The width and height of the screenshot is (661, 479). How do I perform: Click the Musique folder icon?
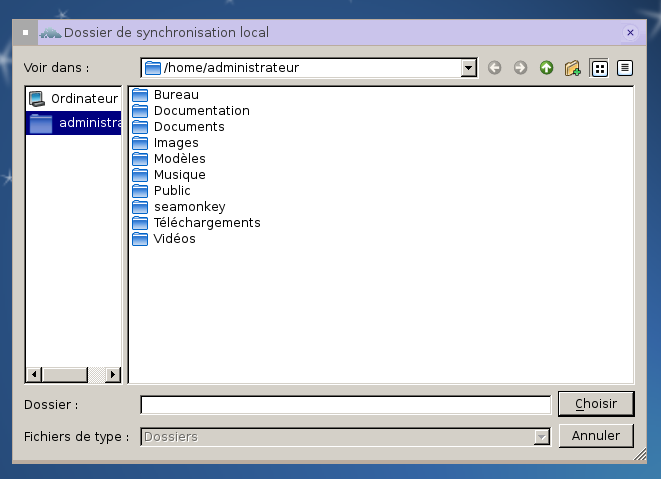140,175
